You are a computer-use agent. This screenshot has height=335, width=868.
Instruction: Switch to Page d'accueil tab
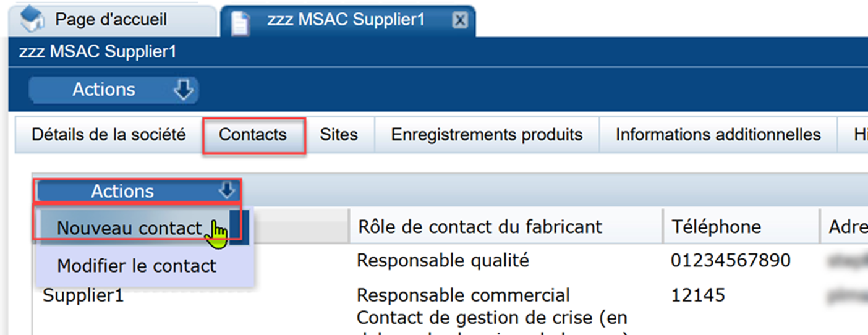tap(112, 20)
